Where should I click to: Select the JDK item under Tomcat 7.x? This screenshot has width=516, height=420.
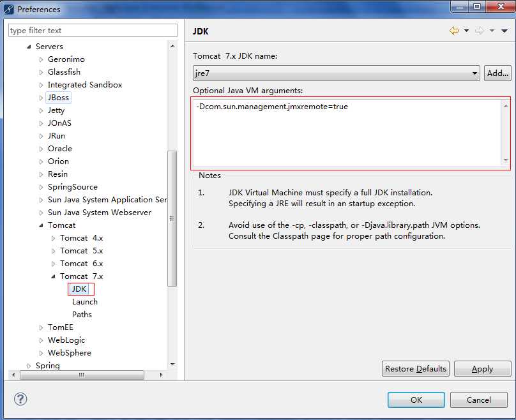tap(79, 289)
